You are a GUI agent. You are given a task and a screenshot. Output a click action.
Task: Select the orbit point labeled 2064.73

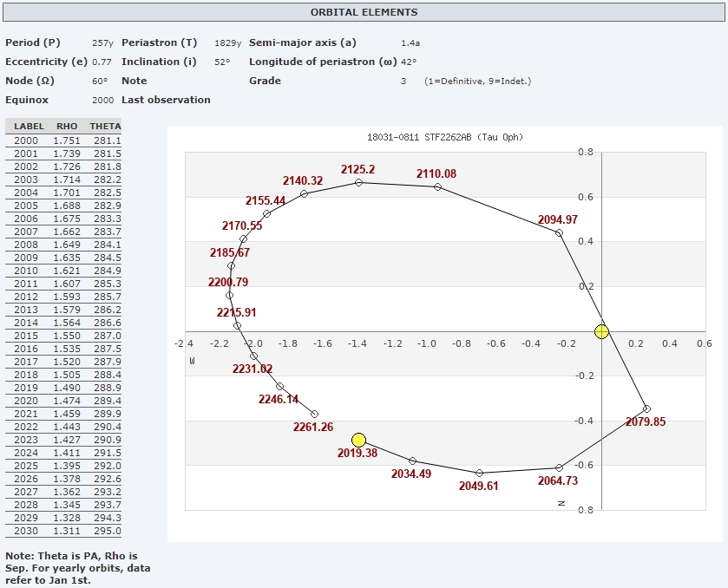[x=559, y=468]
